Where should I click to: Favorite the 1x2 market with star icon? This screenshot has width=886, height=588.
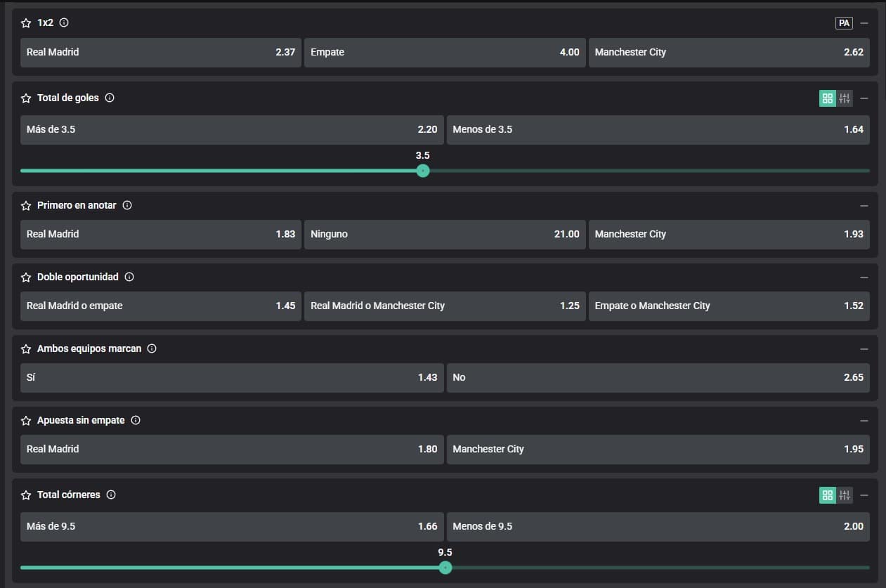[x=26, y=23]
